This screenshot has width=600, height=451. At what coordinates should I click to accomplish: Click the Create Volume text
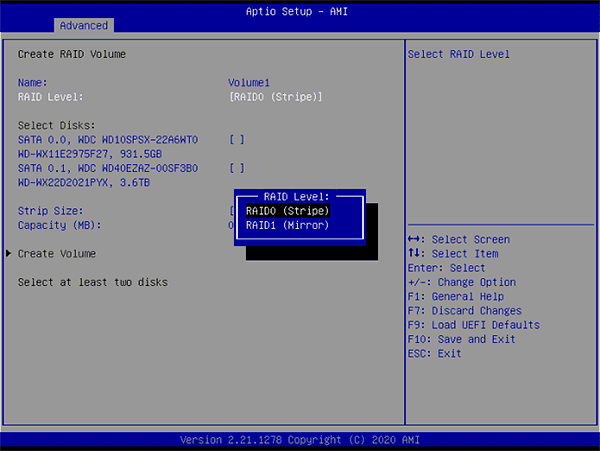[57, 254]
